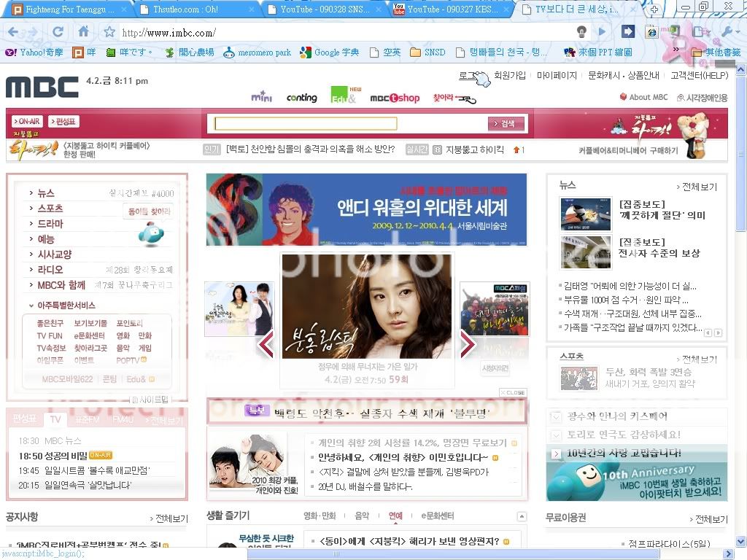Screen dimensions: 747x560
Task: Open the MBC tshop logo link
Action: click(395, 98)
